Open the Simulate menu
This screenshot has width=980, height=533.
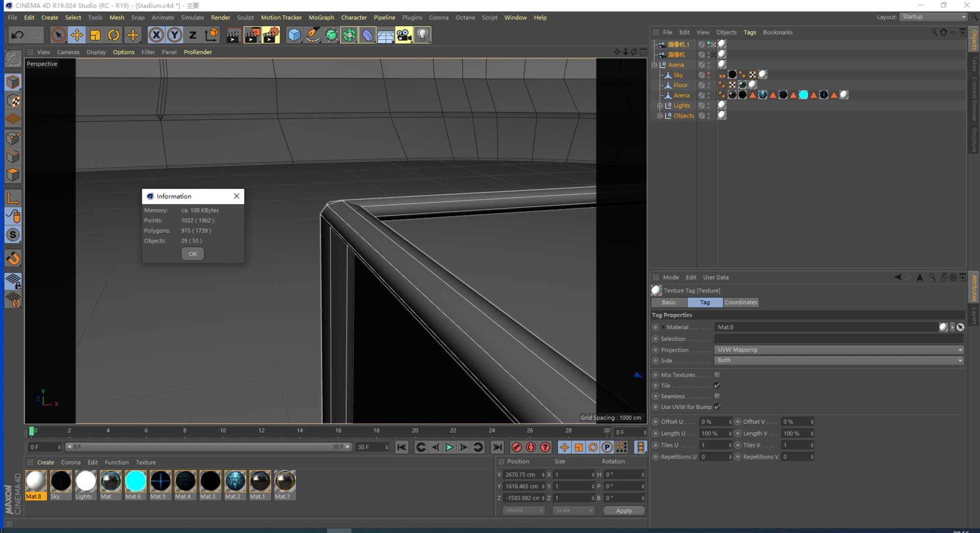point(192,17)
